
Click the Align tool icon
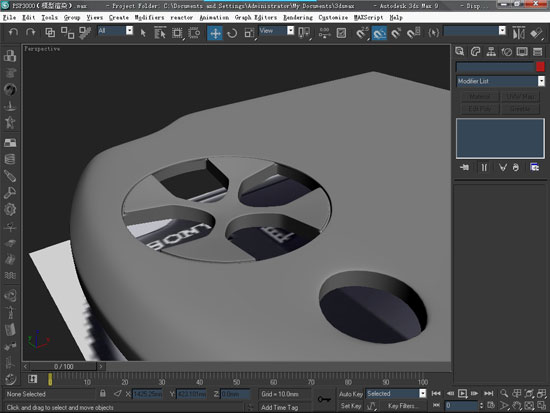pyautogui.click(x=536, y=33)
